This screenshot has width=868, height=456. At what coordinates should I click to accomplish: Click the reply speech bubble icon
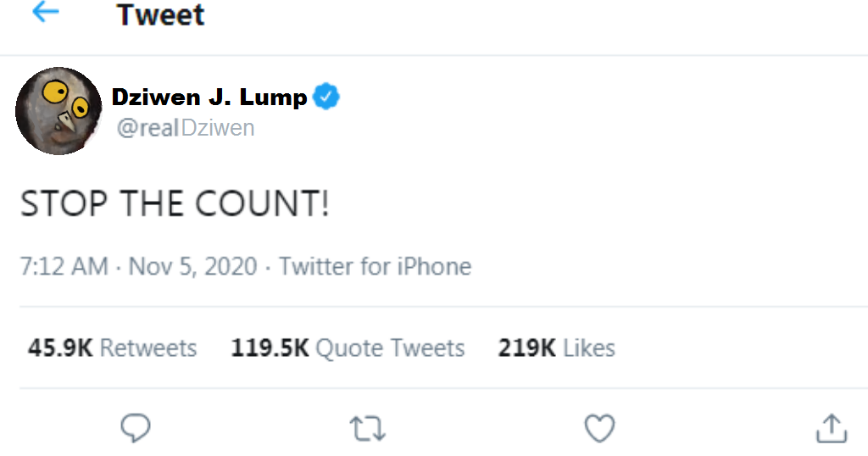click(x=136, y=428)
